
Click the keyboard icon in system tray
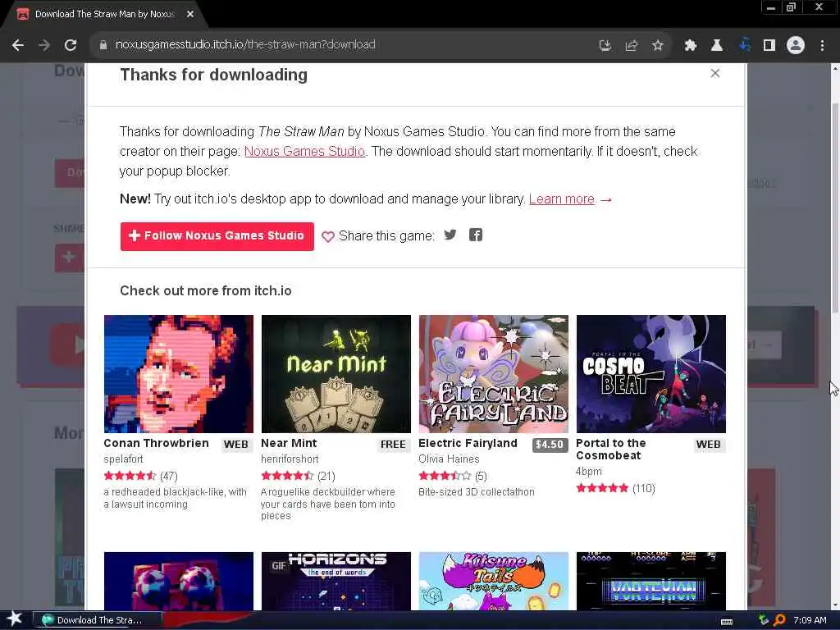(727, 622)
